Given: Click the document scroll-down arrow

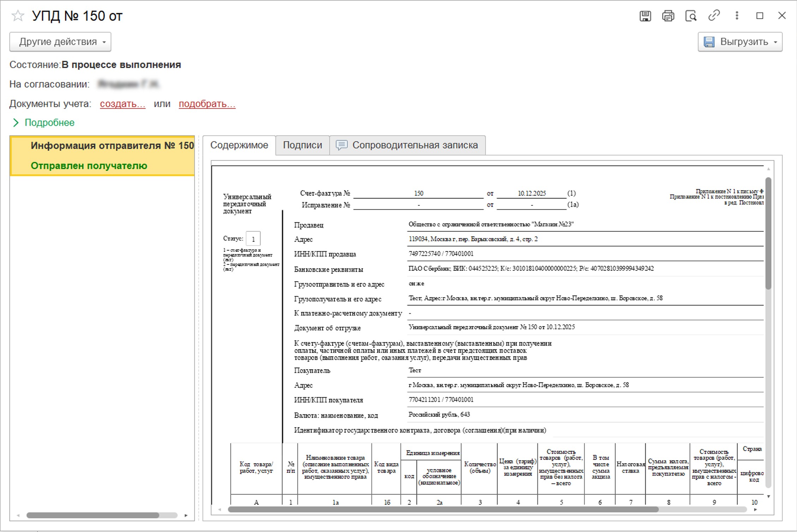Looking at the screenshot, I should [x=768, y=497].
